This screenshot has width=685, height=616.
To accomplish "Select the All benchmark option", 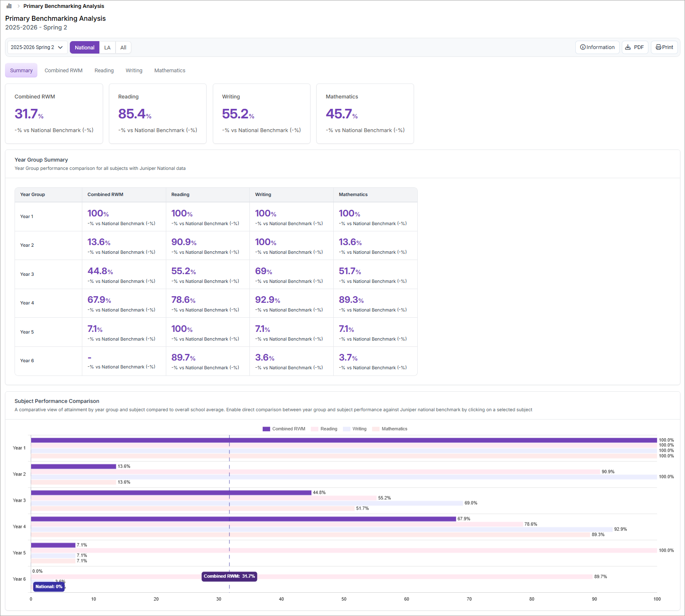I will pyautogui.click(x=123, y=48).
